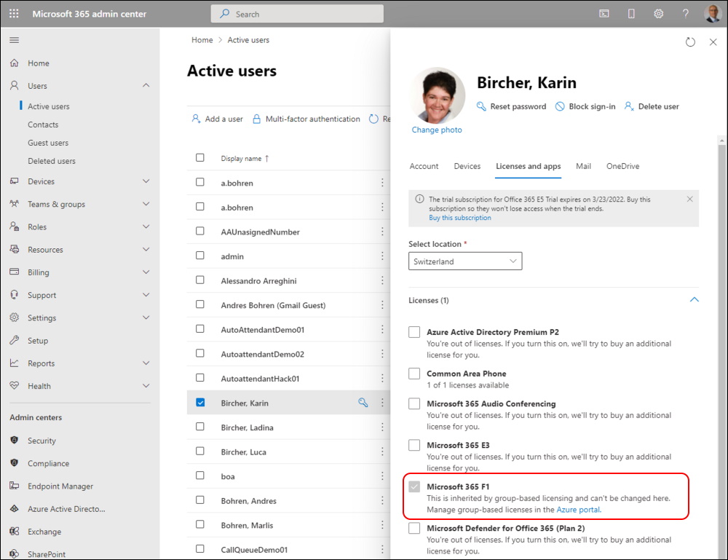This screenshot has width=728, height=560.
Task: Click in the Search field
Action: (297, 14)
